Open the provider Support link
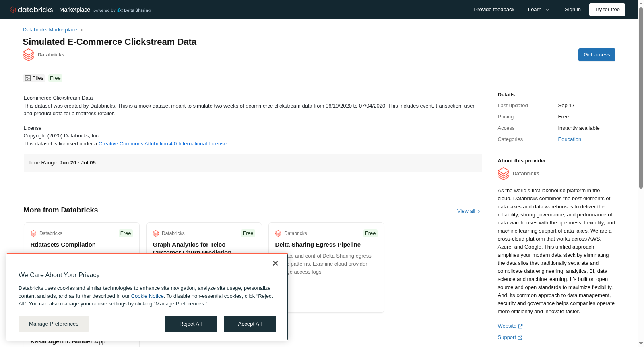 click(507, 337)
